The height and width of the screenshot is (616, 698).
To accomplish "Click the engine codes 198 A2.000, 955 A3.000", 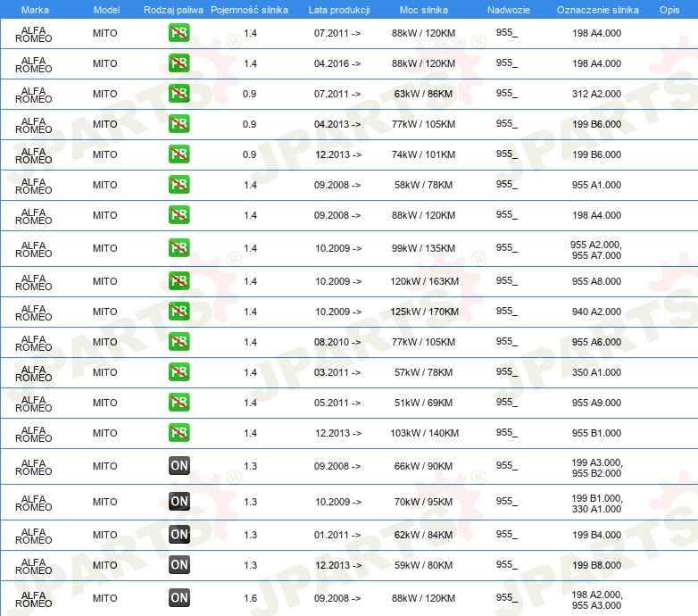I will pos(596,600).
